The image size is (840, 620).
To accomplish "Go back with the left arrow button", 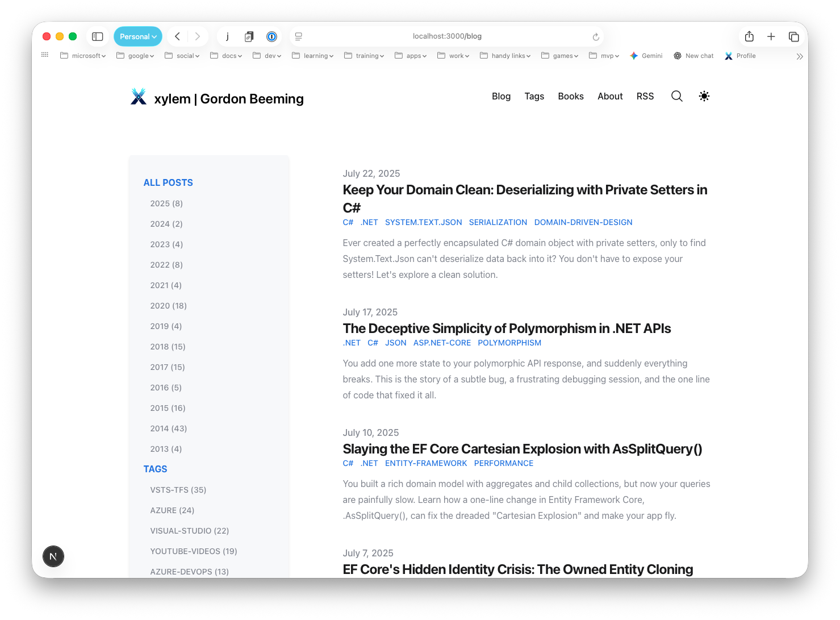I will coord(177,36).
